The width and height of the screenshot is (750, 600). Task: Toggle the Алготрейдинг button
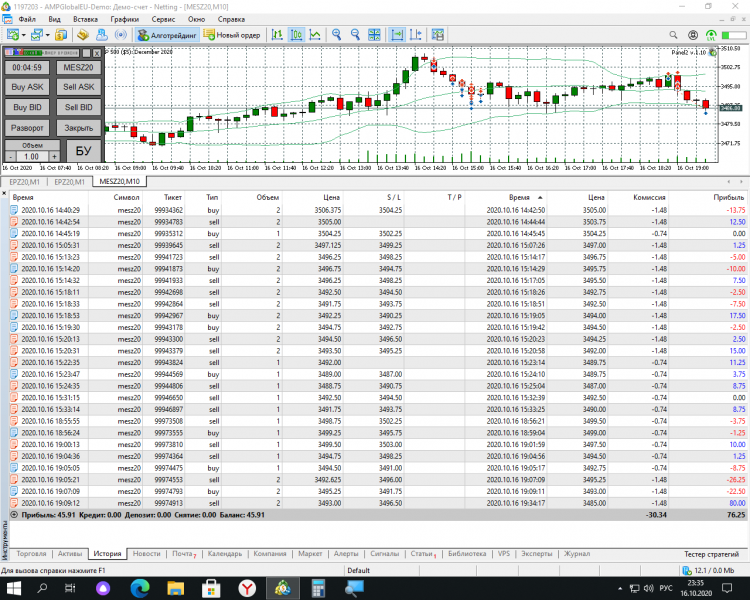pyautogui.click(x=167, y=35)
